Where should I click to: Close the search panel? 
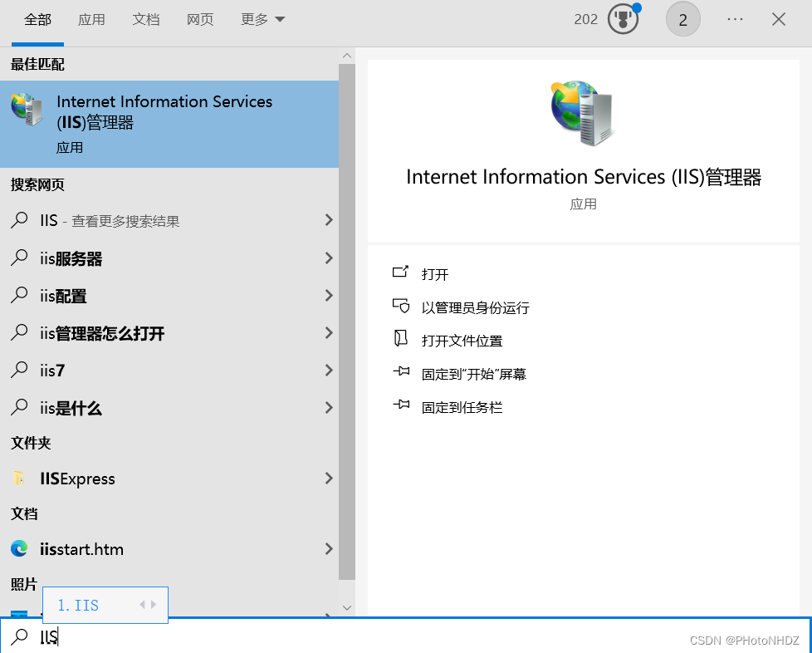pos(778,19)
